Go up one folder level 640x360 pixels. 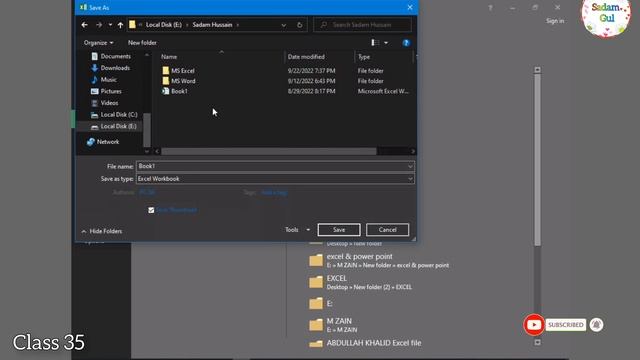120,25
